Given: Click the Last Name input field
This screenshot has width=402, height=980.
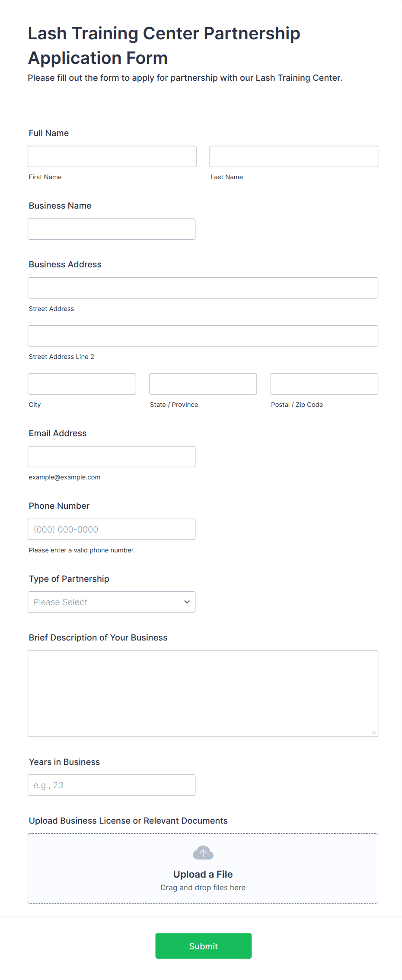Looking at the screenshot, I should (x=294, y=156).
